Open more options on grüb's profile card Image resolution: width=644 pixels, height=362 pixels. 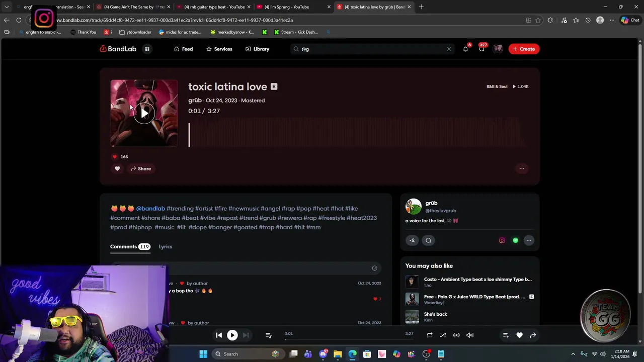tap(529, 240)
